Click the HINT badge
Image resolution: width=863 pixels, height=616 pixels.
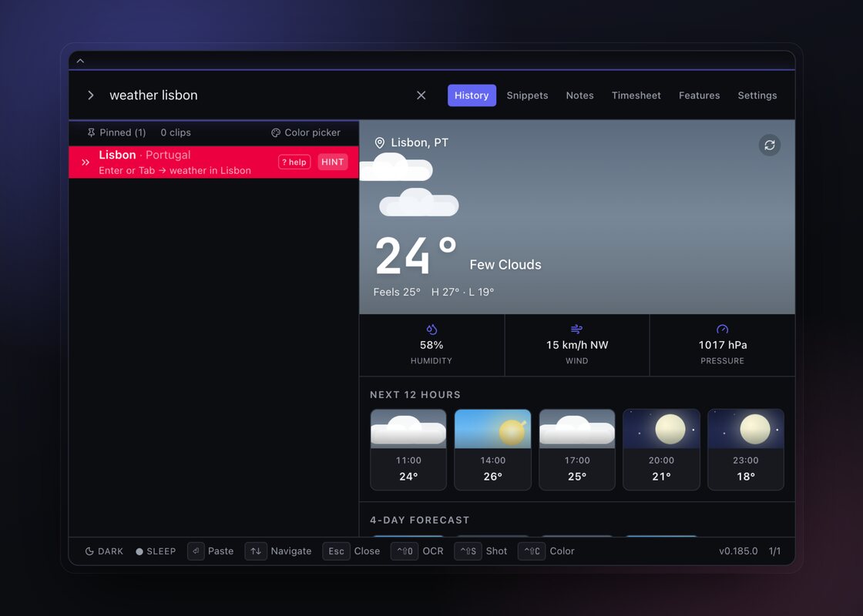(332, 162)
